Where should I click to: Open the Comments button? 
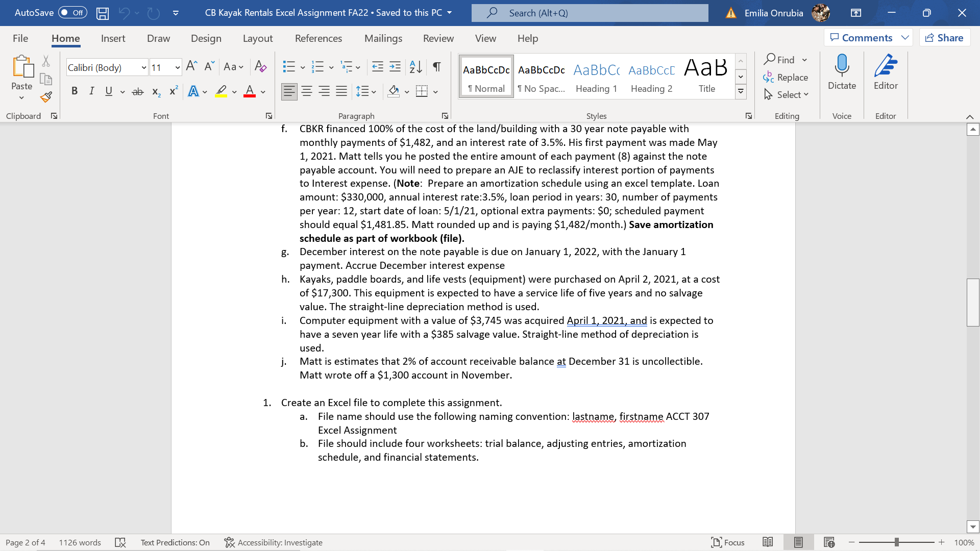tap(868, 37)
